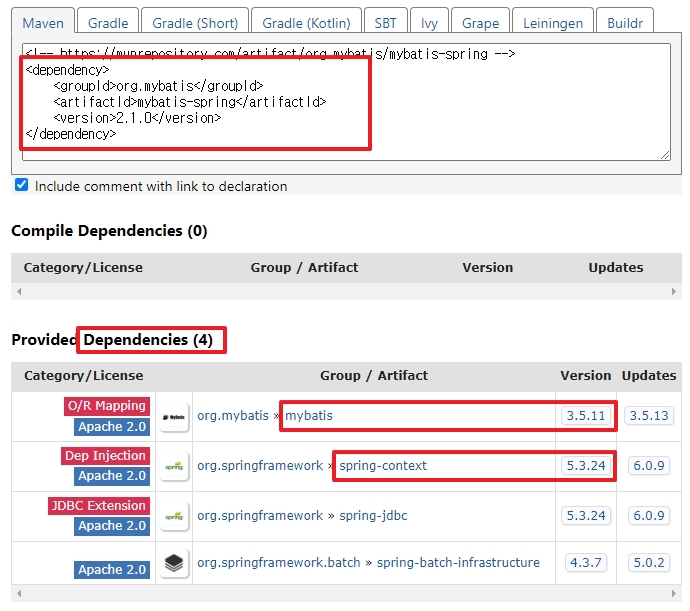Open org.springframework group link in spring-jdbc row
This screenshot has width=690, height=611.
(260, 515)
